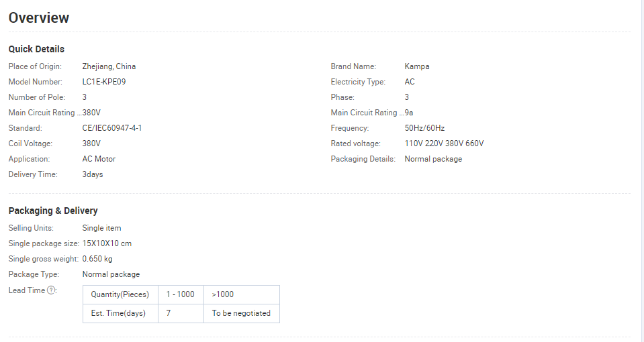Click the 1 - 1000 quantity table cell
Screen dimensions: 644x342
click(181, 294)
